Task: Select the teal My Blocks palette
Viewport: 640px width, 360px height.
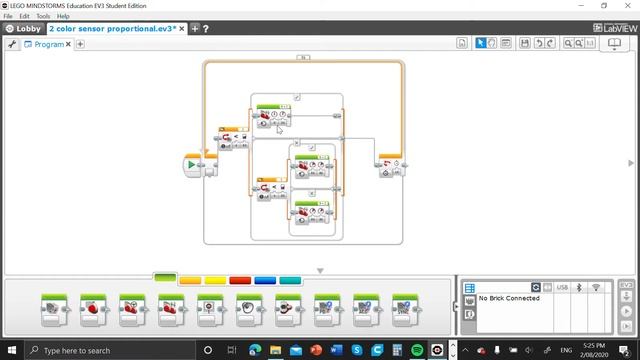Action: point(290,280)
